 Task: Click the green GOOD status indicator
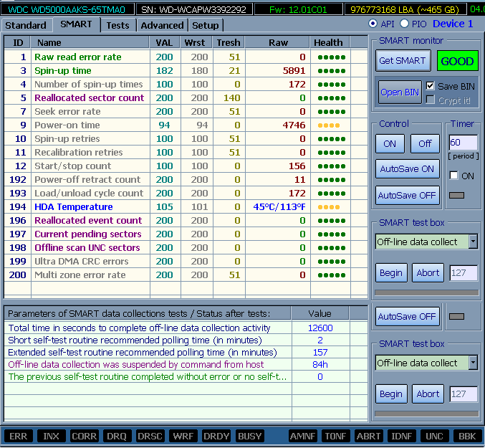coord(457,61)
